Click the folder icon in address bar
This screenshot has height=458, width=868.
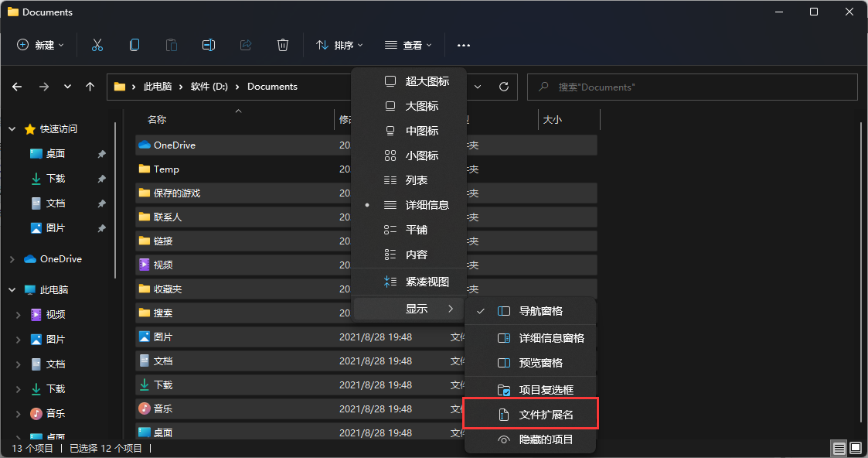pyautogui.click(x=120, y=87)
